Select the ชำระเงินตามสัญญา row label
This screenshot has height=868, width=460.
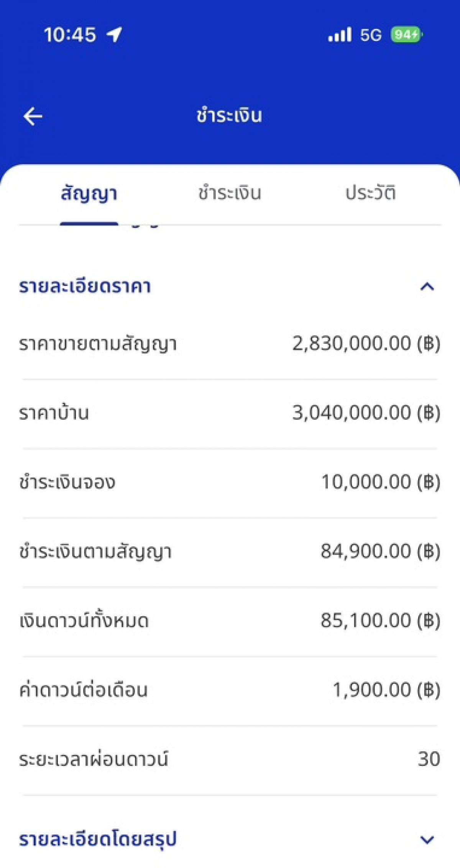coord(95,552)
